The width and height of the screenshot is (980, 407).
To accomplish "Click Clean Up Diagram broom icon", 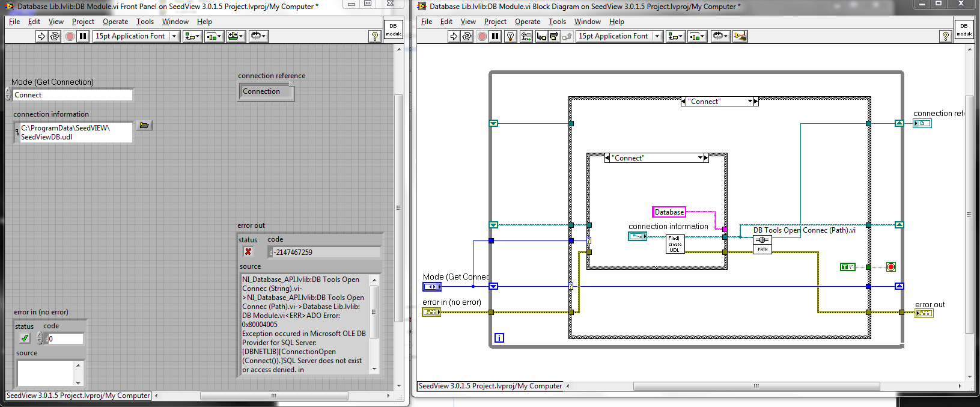I will coord(740,36).
